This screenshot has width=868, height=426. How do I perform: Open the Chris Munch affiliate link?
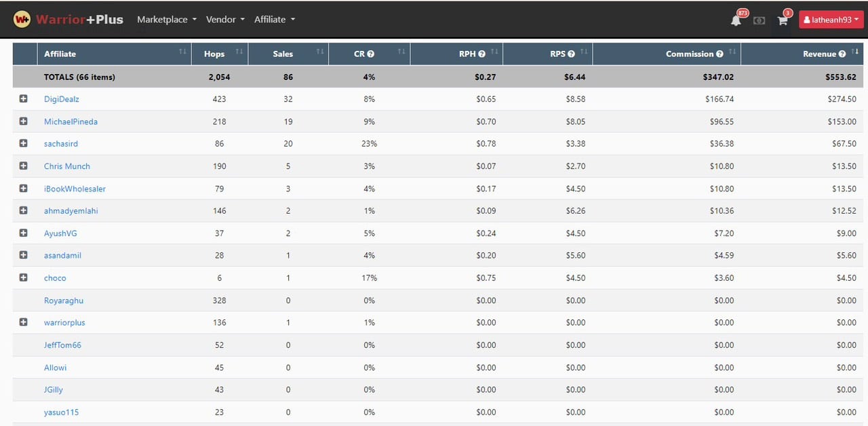(x=66, y=166)
